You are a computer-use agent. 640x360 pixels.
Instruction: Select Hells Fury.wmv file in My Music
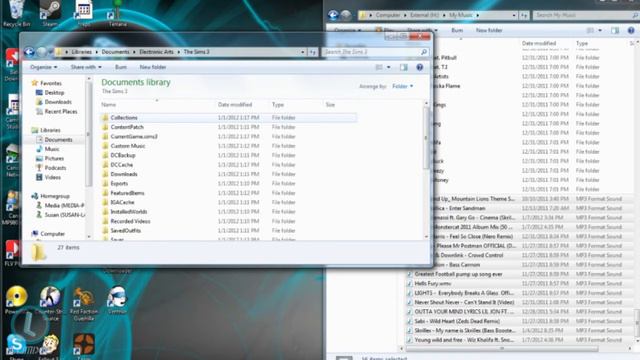[433, 283]
